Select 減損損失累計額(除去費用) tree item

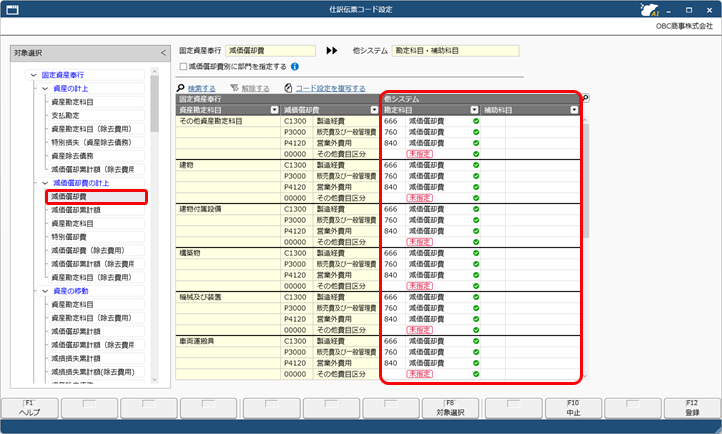(96, 372)
